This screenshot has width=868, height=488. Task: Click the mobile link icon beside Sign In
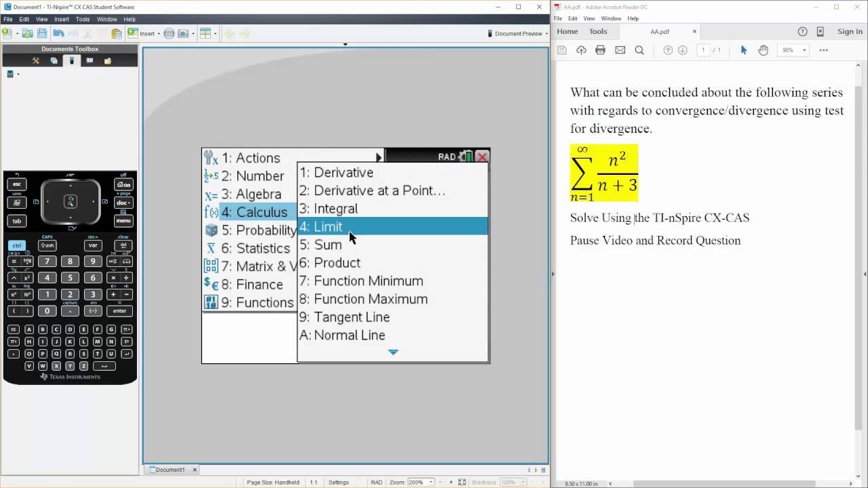(820, 31)
